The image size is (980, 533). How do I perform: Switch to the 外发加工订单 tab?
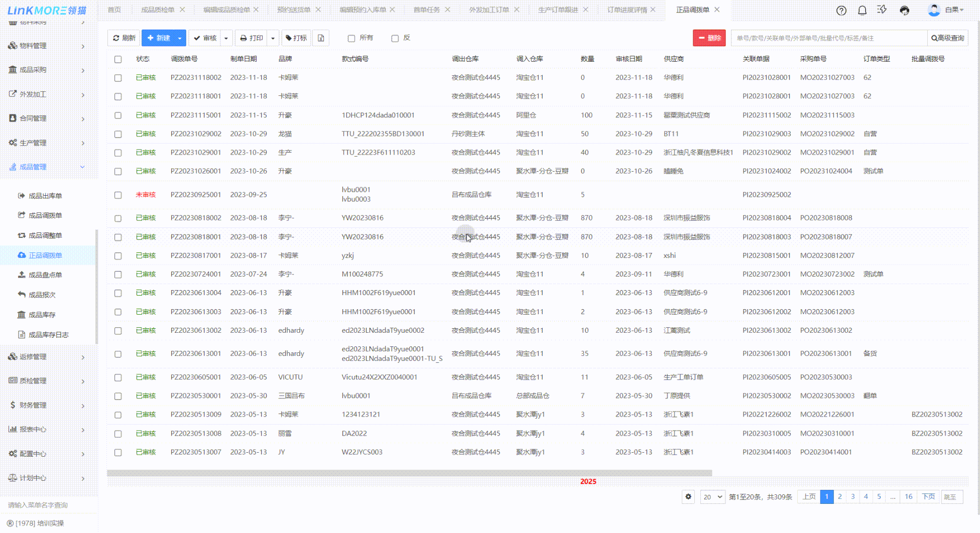coord(488,10)
